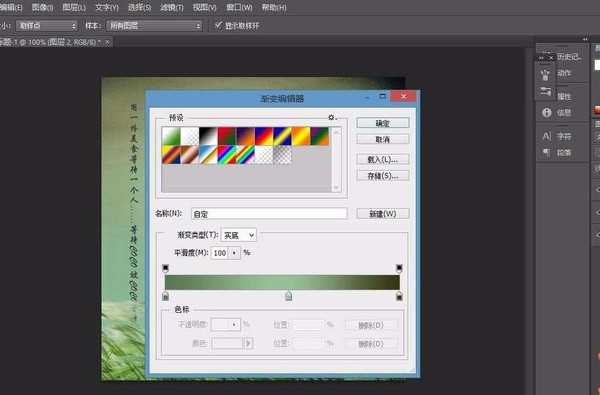Choose the violet-to-orange gradient preset
The image size is (600, 395).
tap(245, 136)
